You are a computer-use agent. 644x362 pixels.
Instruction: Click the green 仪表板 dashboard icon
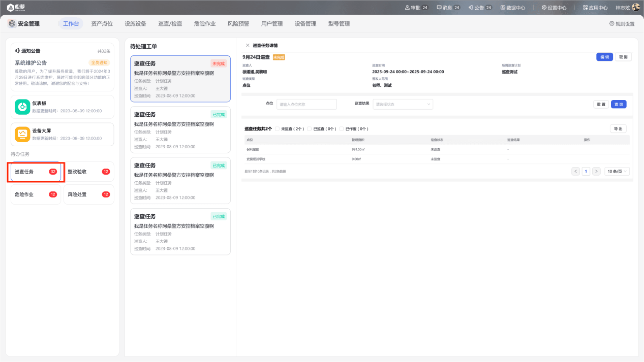(x=22, y=107)
